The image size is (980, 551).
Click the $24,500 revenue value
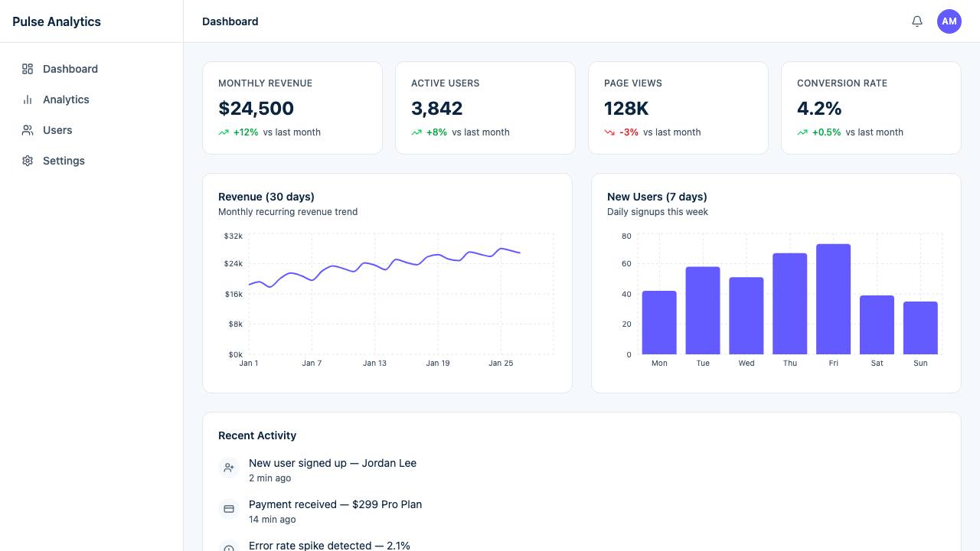[x=256, y=109]
